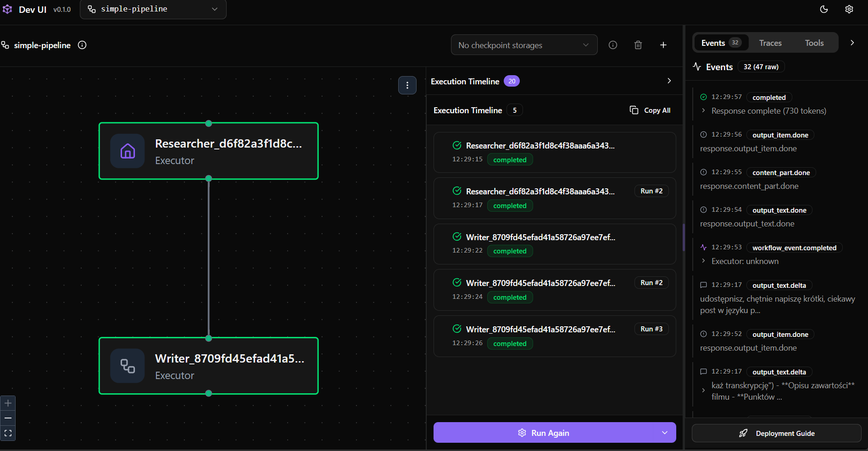Click message icon on 12:29:17 'udostępnisz' event
Viewport: 868px width, 451px height.
point(703,285)
